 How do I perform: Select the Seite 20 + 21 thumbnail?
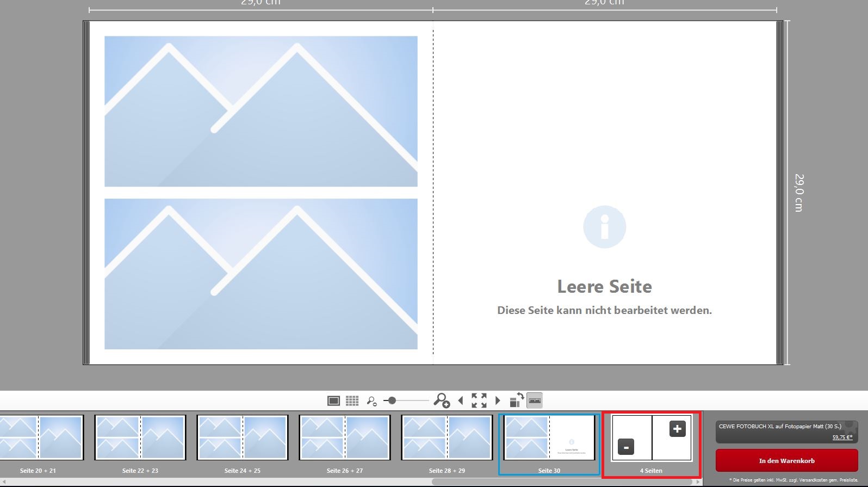click(x=41, y=437)
